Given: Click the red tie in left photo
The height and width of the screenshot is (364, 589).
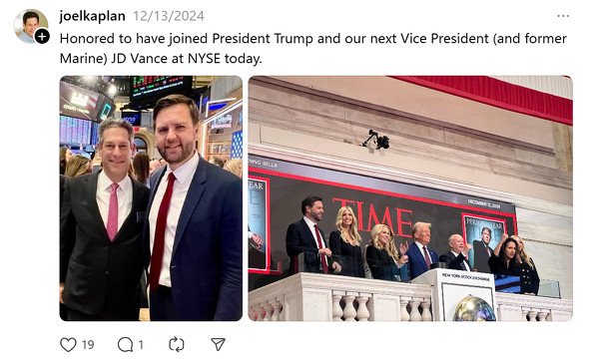Looking at the screenshot, I should click(162, 231).
